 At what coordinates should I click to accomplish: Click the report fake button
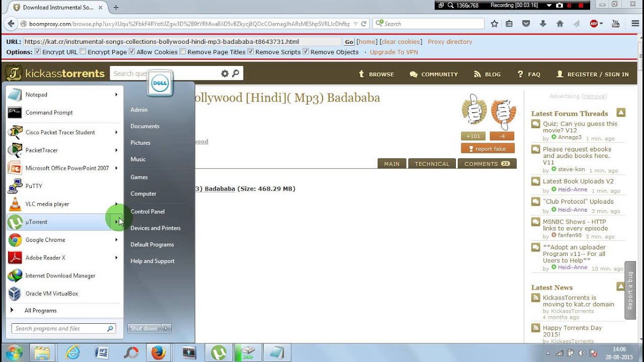[488, 148]
